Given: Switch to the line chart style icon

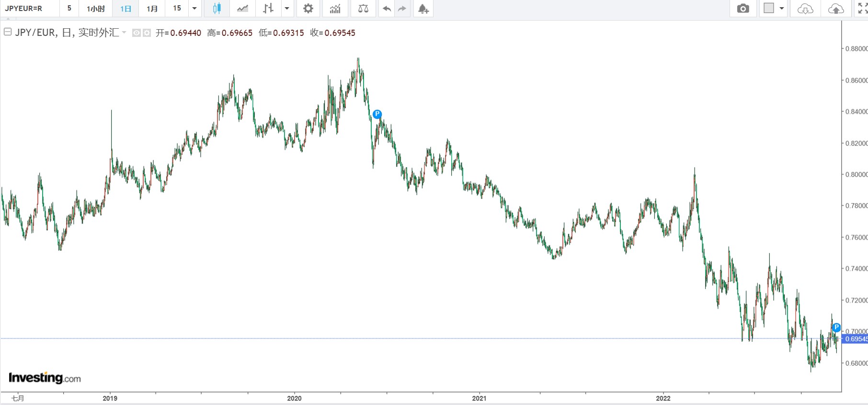Looking at the screenshot, I should (x=242, y=9).
